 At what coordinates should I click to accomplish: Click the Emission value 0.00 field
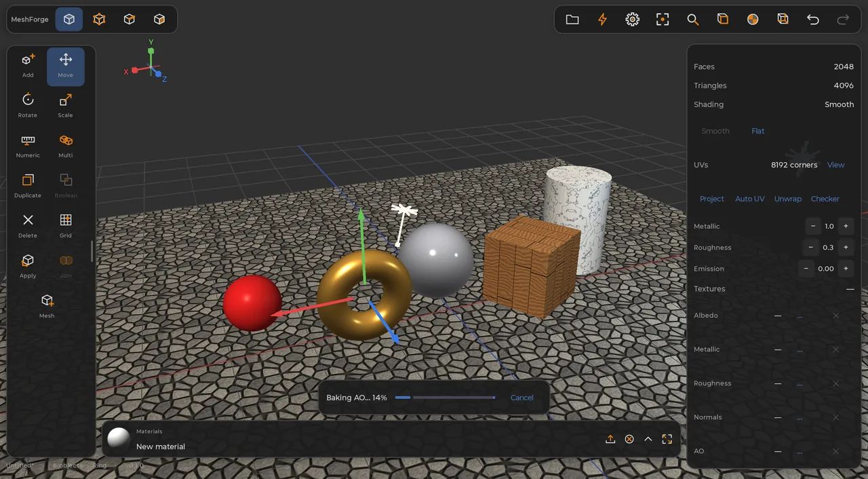pos(826,269)
